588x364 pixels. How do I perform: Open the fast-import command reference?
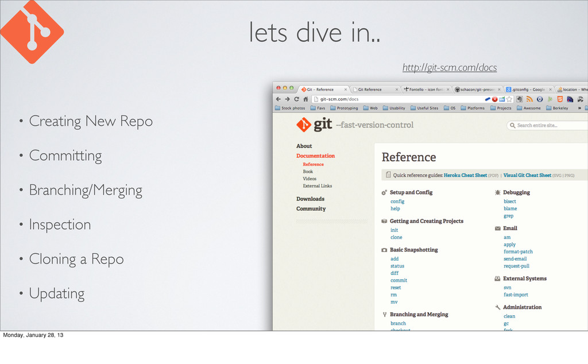coord(516,295)
